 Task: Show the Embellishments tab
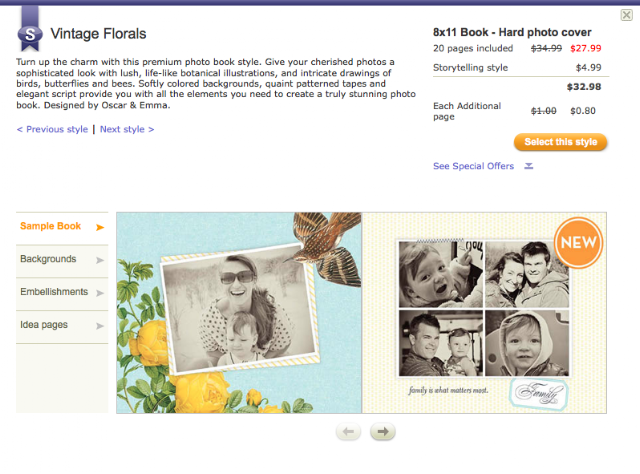point(61,293)
